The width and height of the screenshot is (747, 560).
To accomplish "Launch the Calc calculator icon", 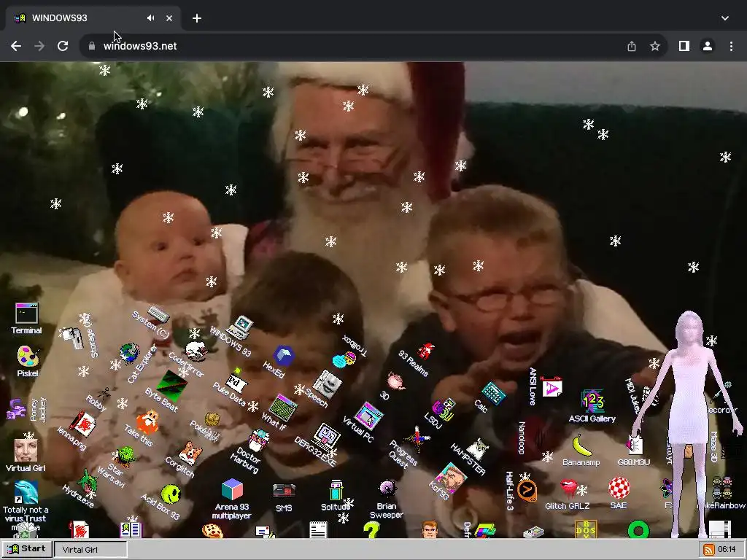I will coord(493,393).
